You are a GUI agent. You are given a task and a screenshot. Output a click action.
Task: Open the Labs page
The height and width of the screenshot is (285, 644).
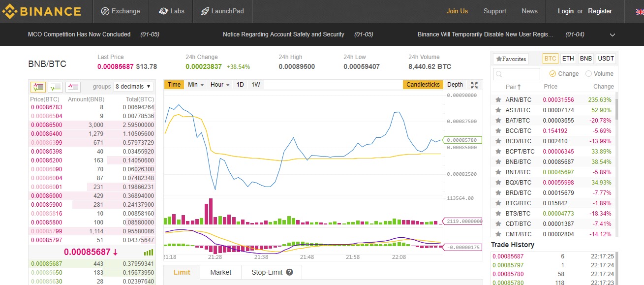172,11
